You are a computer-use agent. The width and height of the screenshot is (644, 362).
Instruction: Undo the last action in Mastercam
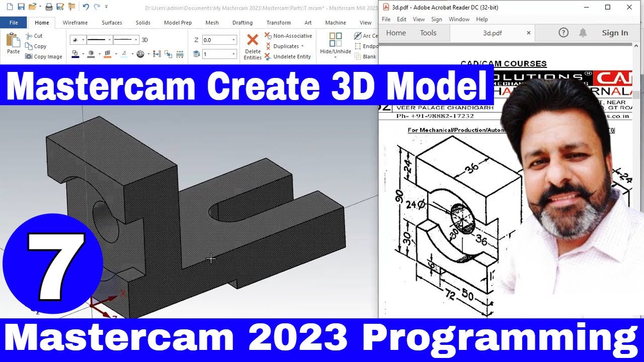[x=86, y=7]
